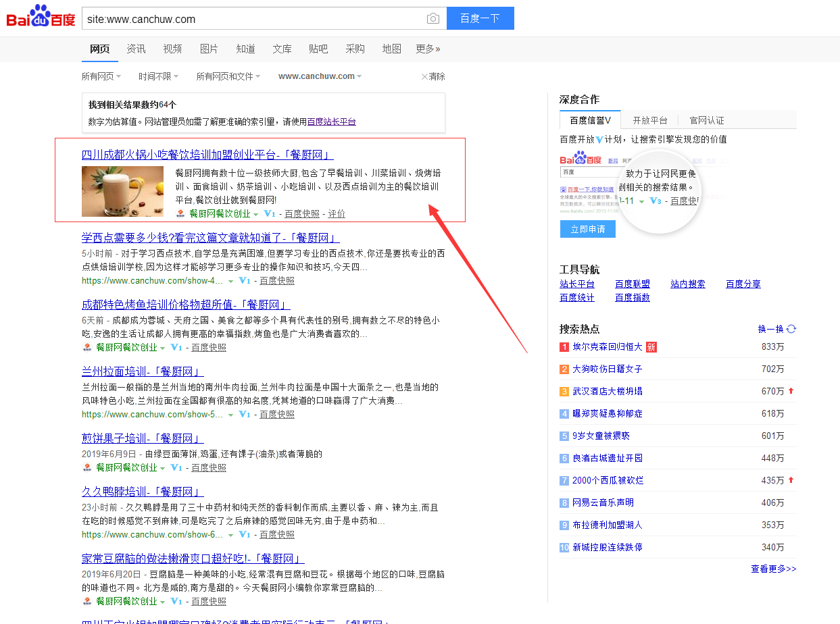Click V1 badge under 久久鸭脖培训 result
The height and width of the screenshot is (624, 840).
point(245,534)
